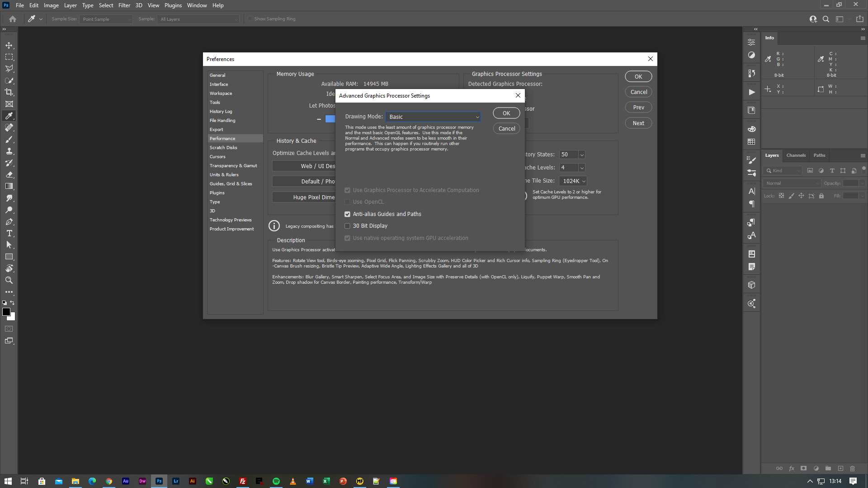Open the Filter menu
The image size is (868, 488).
(124, 5)
